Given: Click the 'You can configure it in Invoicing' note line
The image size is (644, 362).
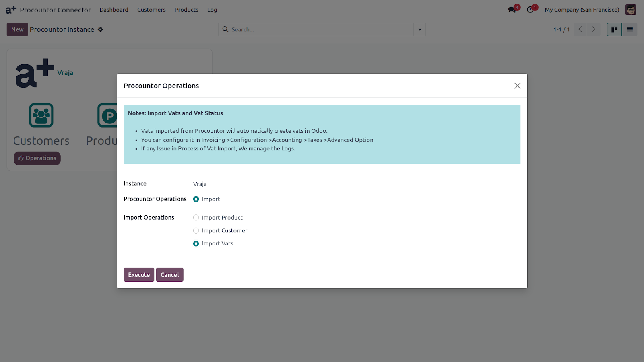Looking at the screenshot, I should (257, 140).
